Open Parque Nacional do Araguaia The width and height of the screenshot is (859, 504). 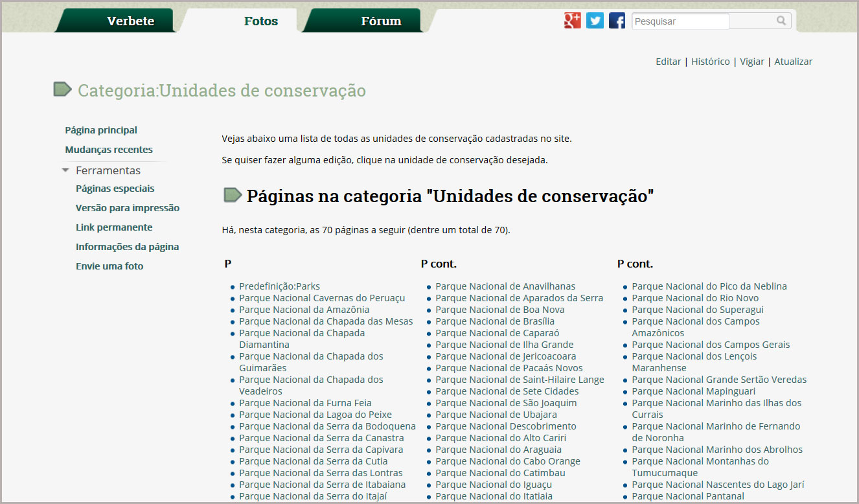[498, 450]
